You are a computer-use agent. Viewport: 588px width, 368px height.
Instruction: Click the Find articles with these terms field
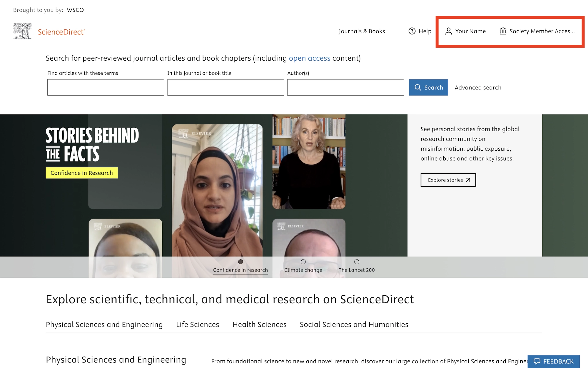[x=106, y=87]
